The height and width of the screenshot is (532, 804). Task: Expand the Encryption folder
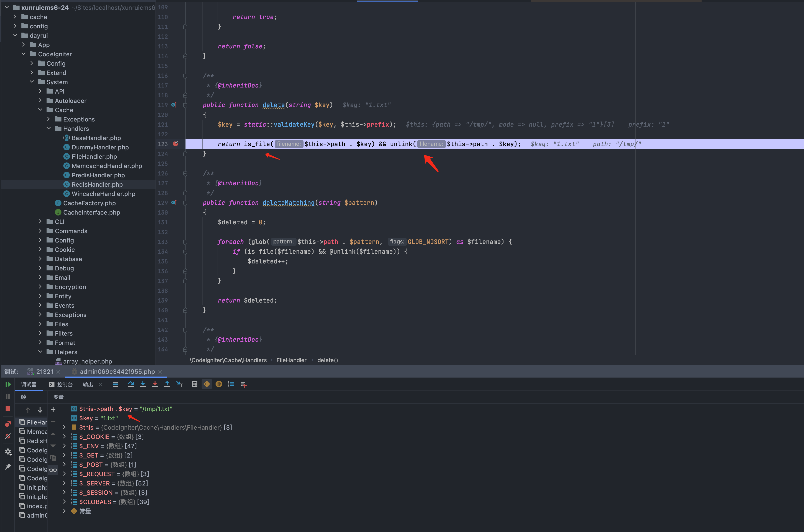40,287
